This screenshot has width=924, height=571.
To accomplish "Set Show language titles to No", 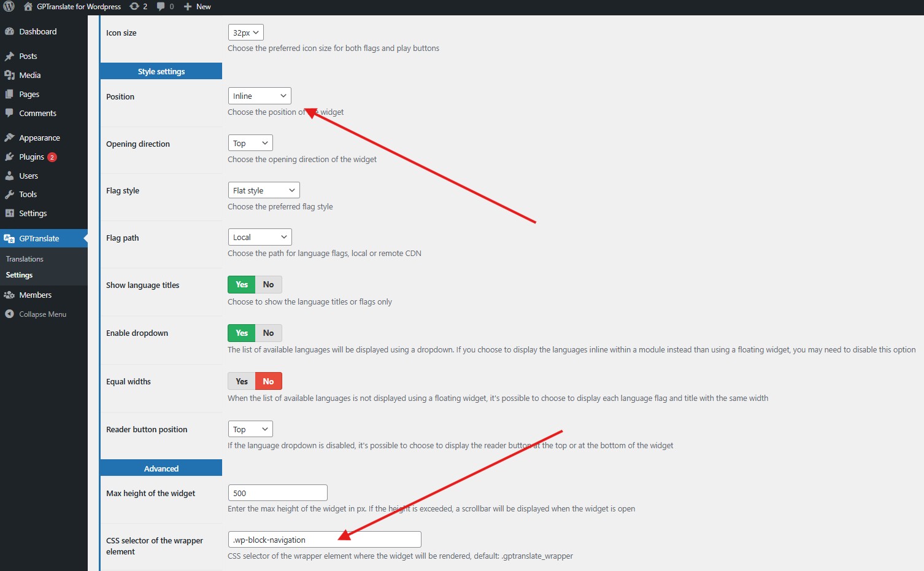I will coord(268,284).
